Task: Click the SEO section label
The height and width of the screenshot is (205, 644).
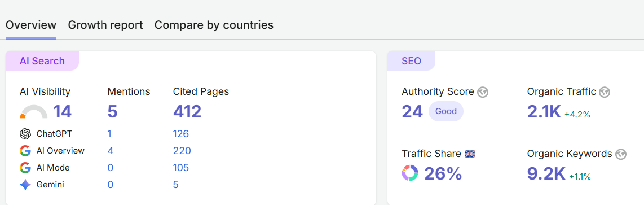Action: click(412, 61)
